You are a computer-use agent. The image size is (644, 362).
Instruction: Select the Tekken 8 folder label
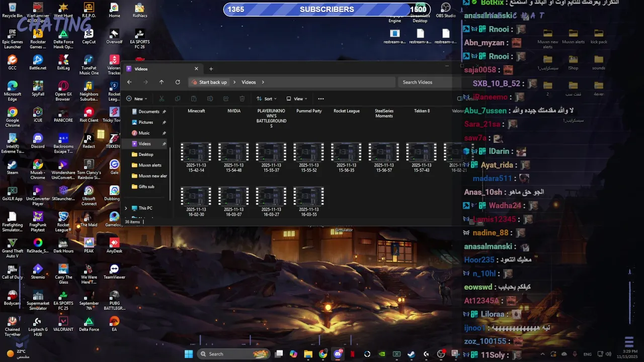[422, 111]
